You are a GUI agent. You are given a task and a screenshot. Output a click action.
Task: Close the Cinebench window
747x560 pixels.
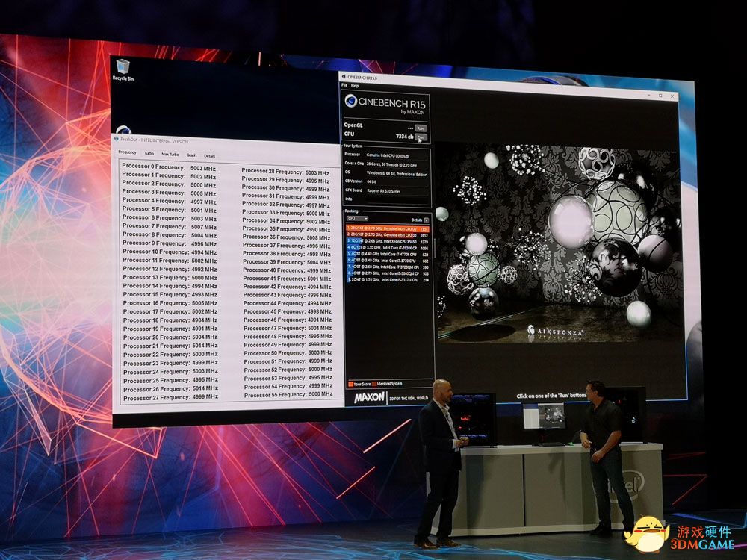click(672, 96)
